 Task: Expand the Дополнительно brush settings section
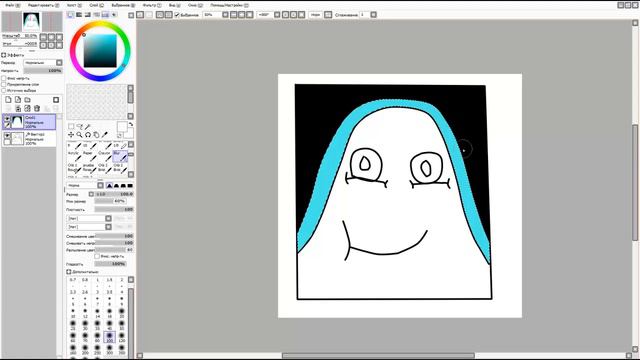pos(69,271)
